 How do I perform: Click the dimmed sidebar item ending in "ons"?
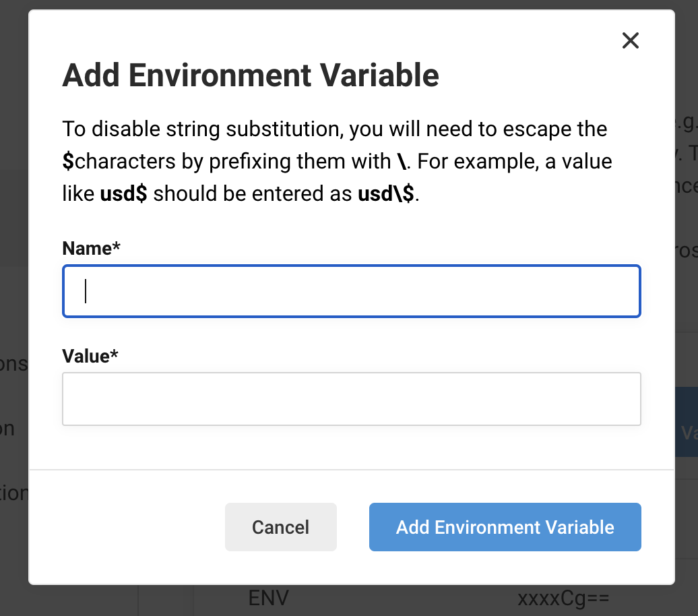click(x=13, y=364)
